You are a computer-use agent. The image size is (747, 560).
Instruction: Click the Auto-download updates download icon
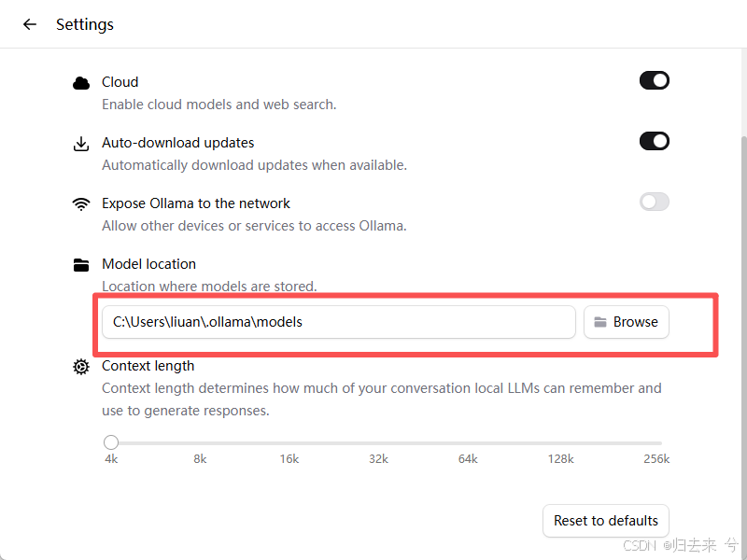[x=81, y=144]
